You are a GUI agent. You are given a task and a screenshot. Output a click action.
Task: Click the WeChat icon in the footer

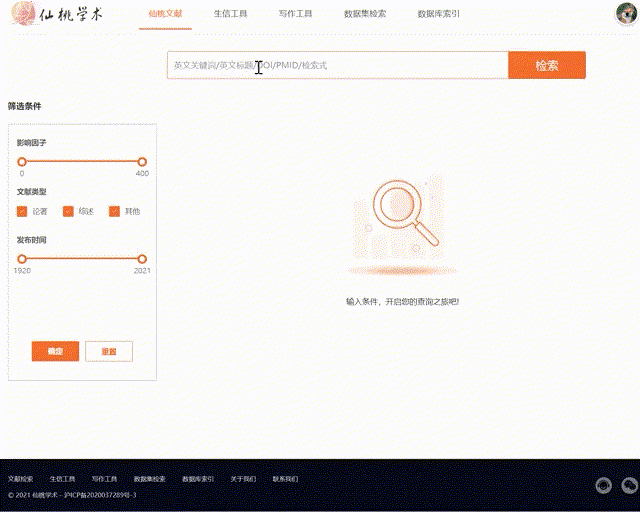629,485
